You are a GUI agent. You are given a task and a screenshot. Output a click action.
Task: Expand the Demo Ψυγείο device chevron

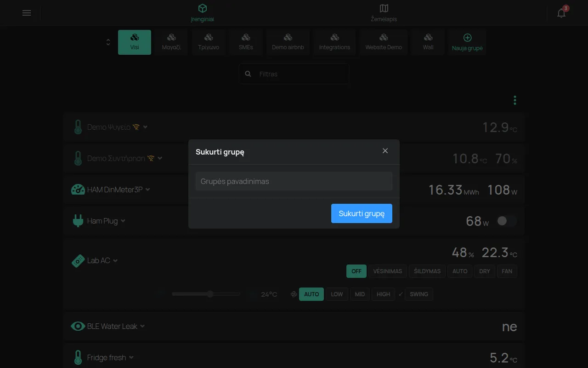coord(145,127)
